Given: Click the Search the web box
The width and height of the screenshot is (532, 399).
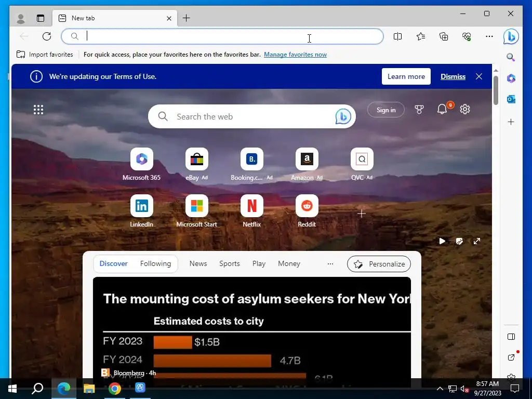Looking at the screenshot, I should point(252,116).
